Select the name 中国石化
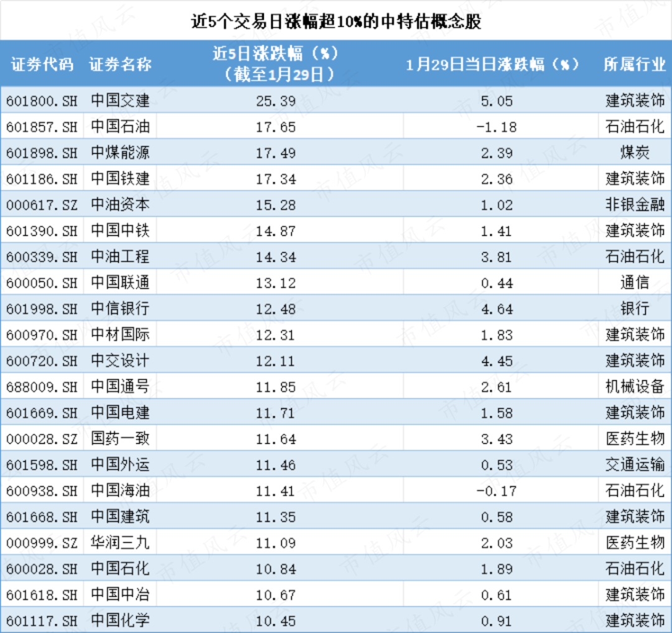The width and height of the screenshot is (672, 633). [x=120, y=569]
